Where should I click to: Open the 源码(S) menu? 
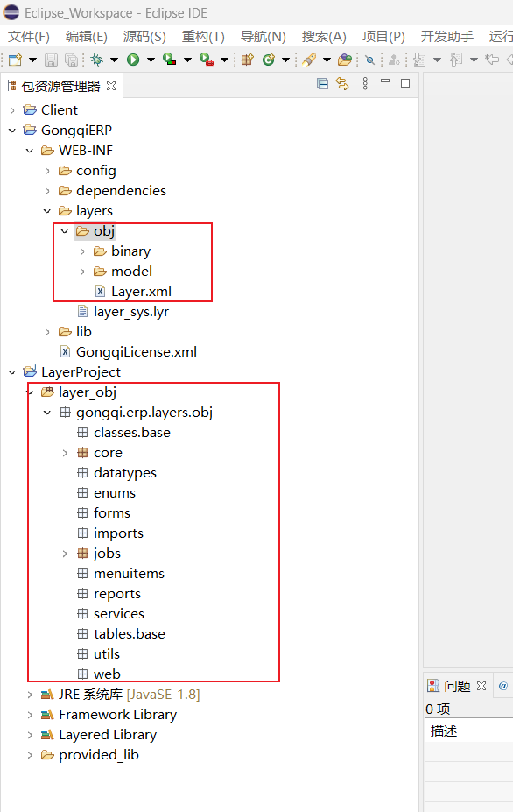click(x=144, y=37)
